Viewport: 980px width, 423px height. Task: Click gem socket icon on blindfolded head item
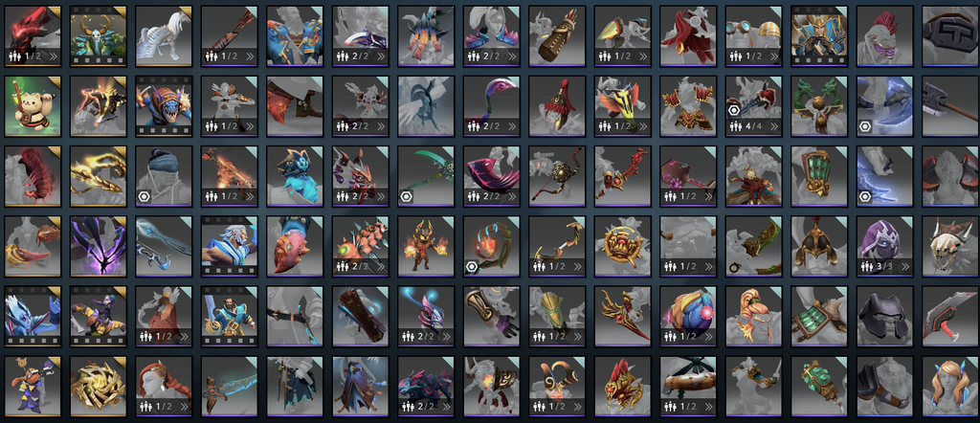point(144,197)
